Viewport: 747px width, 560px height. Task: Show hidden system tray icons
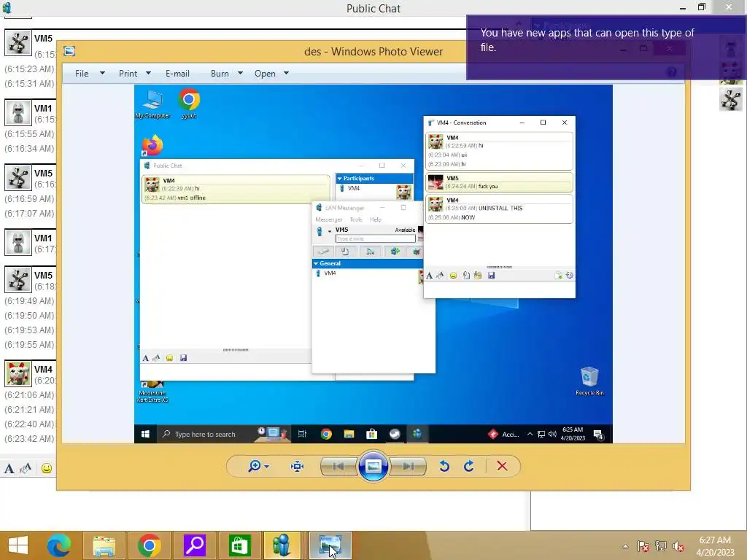(x=625, y=546)
